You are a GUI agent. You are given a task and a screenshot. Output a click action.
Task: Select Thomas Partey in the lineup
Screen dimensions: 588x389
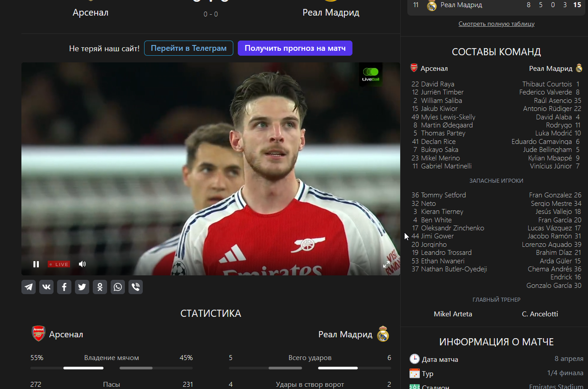pos(443,133)
